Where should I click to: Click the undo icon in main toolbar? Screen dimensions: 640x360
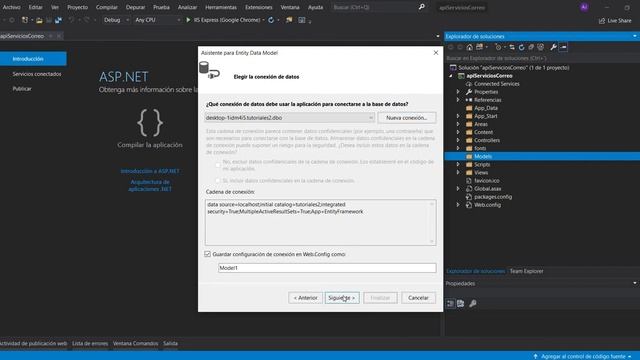click(x=71, y=20)
